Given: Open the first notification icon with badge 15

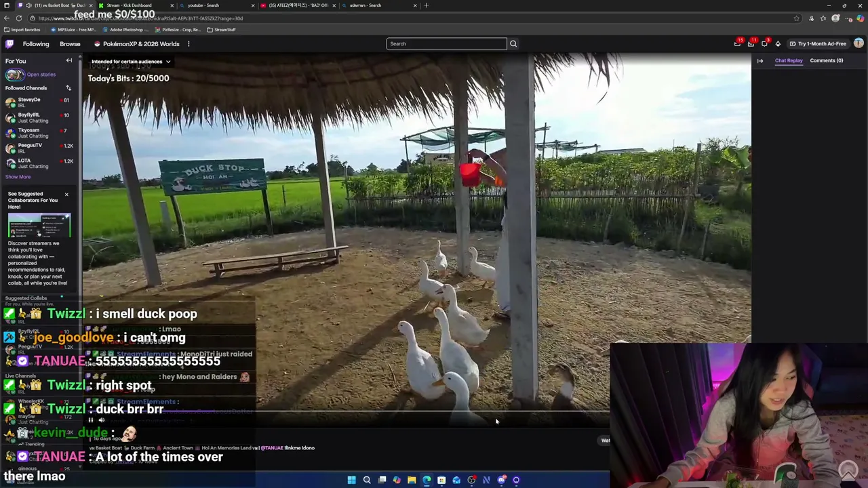Looking at the screenshot, I should click(738, 43).
